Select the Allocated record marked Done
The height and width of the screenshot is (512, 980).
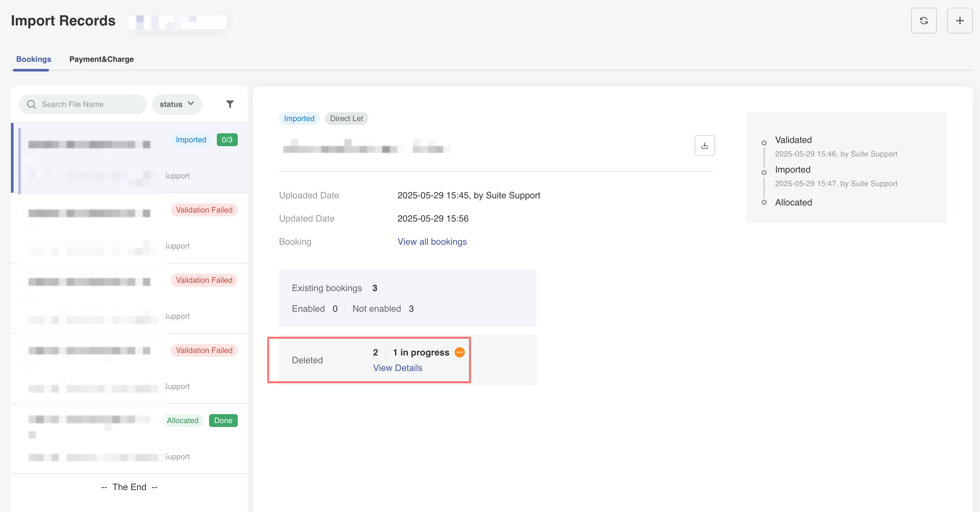[130, 438]
